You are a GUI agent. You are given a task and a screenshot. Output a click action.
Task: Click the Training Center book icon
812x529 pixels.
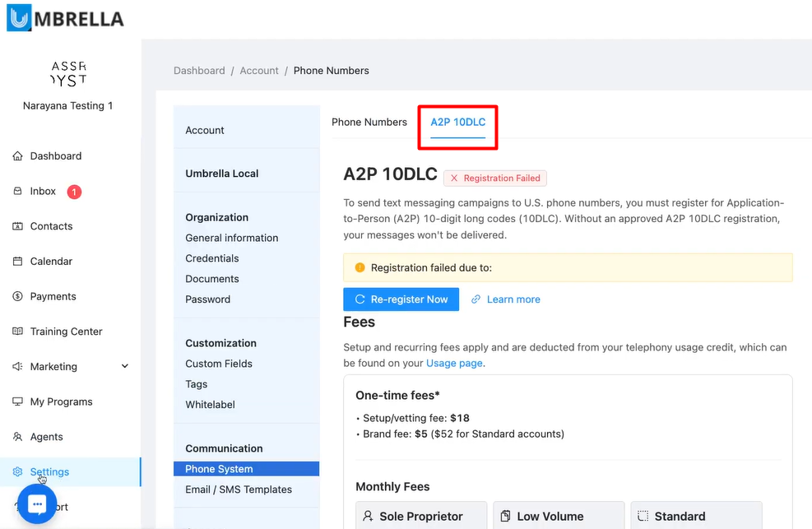(18, 332)
